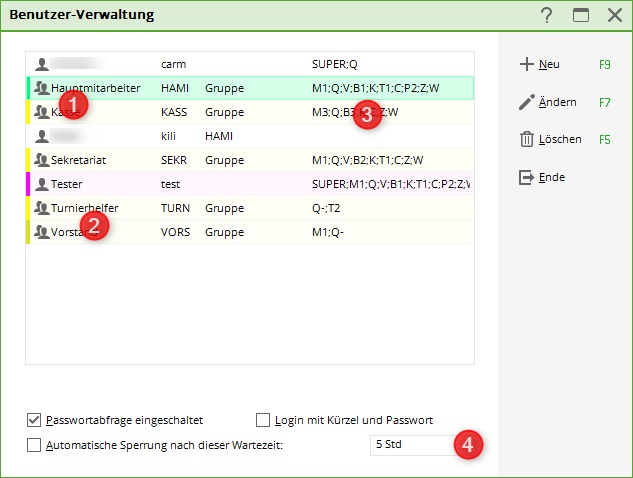633x478 pixels.
Task: Click the user icon in the carm row
Action: (x=42, y=64)
